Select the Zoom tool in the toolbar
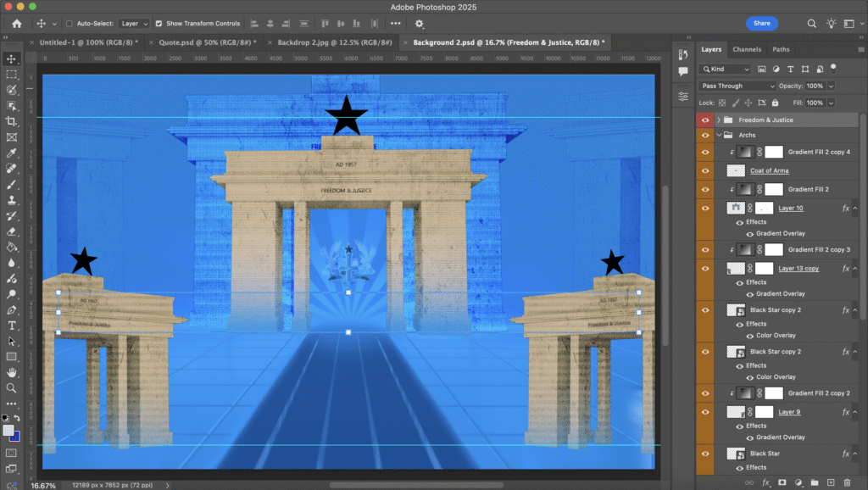868x490 pixels. [x=11, y=388]
